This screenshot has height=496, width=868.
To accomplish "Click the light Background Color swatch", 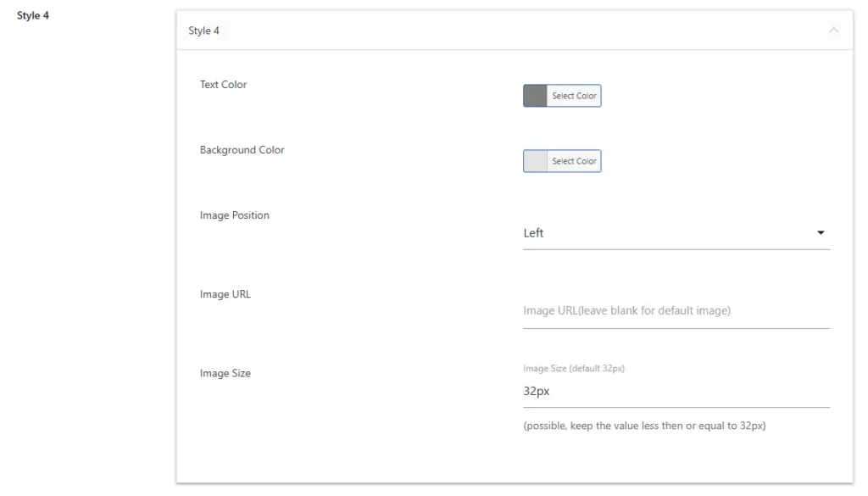I will click(x=535, y=161).
